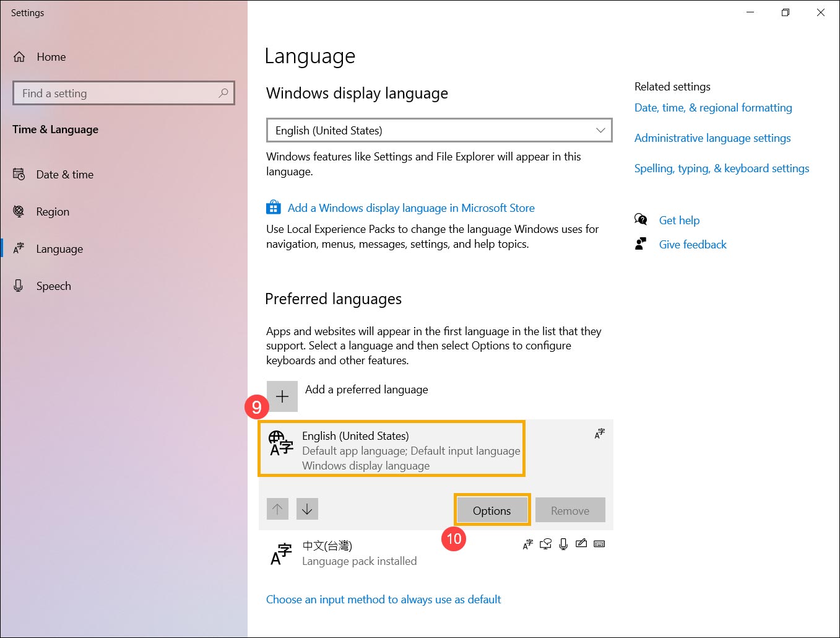Image resolution: width=840 pixels, height=638 pixels.
Task: Open Administrative language settings link
Action: coord(712,138)
